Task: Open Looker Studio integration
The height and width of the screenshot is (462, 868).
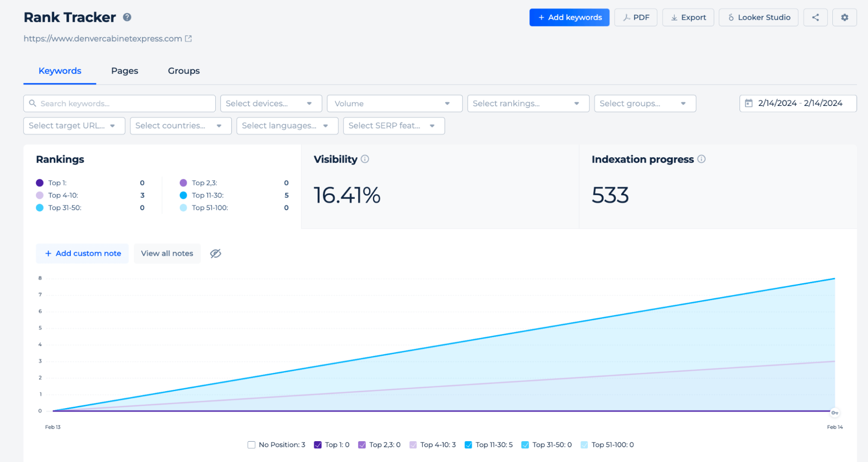Action: (x=758, y=17)
